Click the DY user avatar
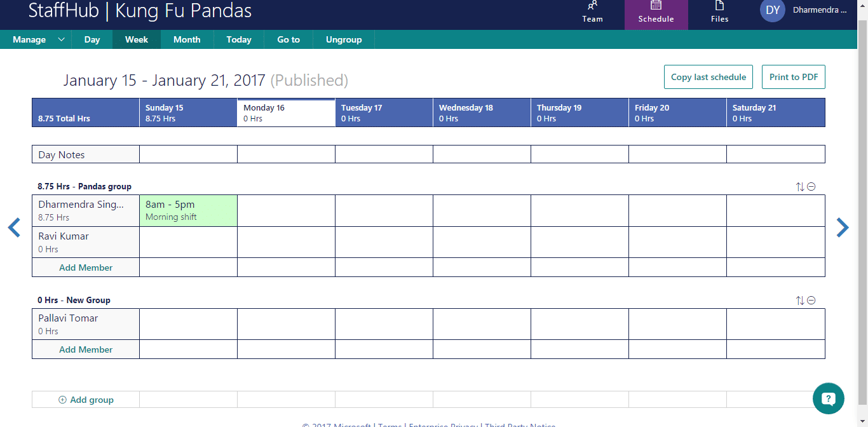The width and height of the screenshot is (868, 427). [773, 10]
